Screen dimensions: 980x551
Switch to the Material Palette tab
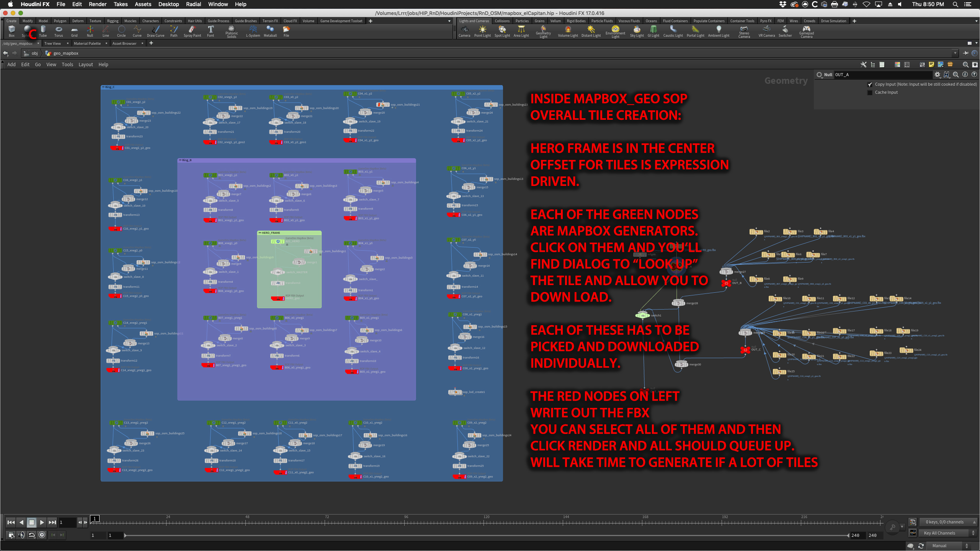[x=87, y=43]
